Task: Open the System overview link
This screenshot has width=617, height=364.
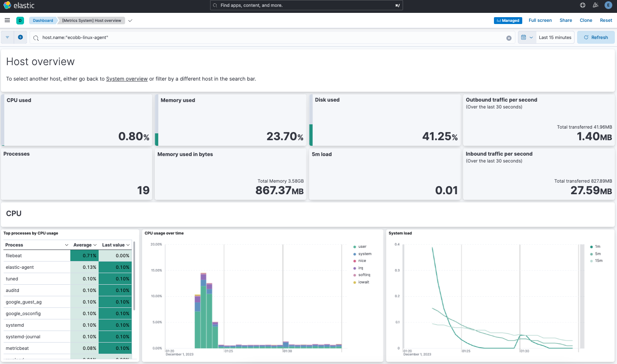Action: (126, 78)
